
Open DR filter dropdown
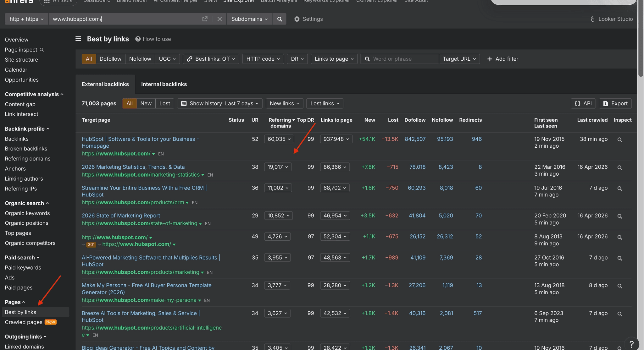point(297,59)
